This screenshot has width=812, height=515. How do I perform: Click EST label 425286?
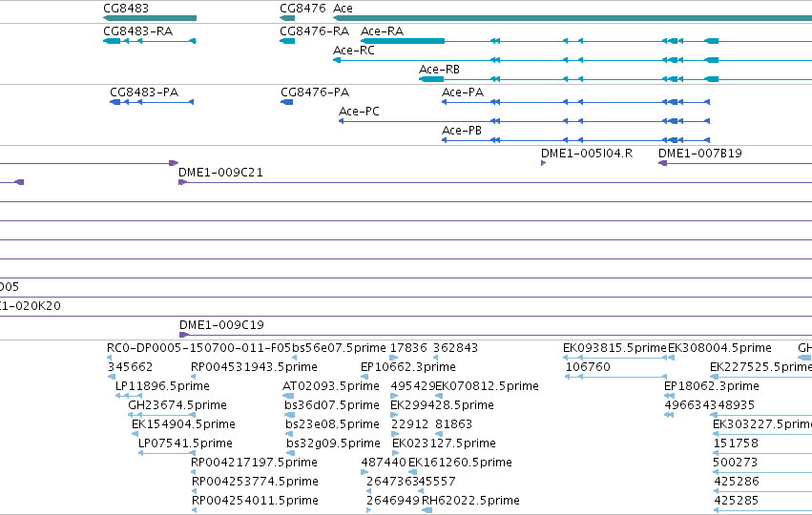tap(737, 482)
